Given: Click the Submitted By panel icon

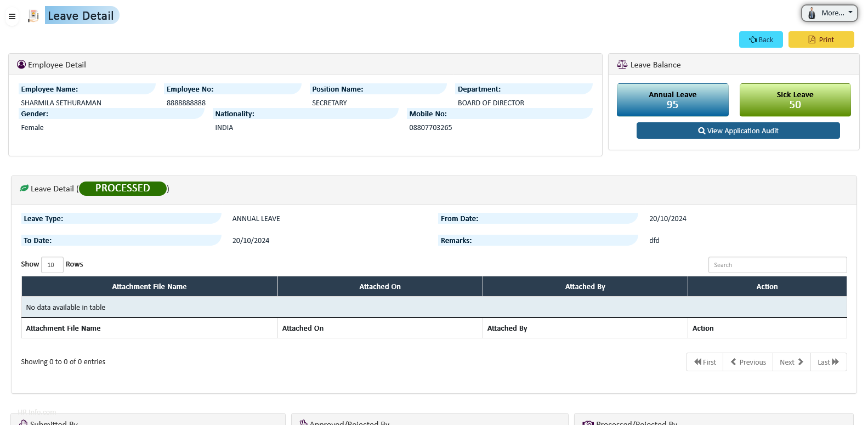Looking at the screenshot, I should click(23, 422).
